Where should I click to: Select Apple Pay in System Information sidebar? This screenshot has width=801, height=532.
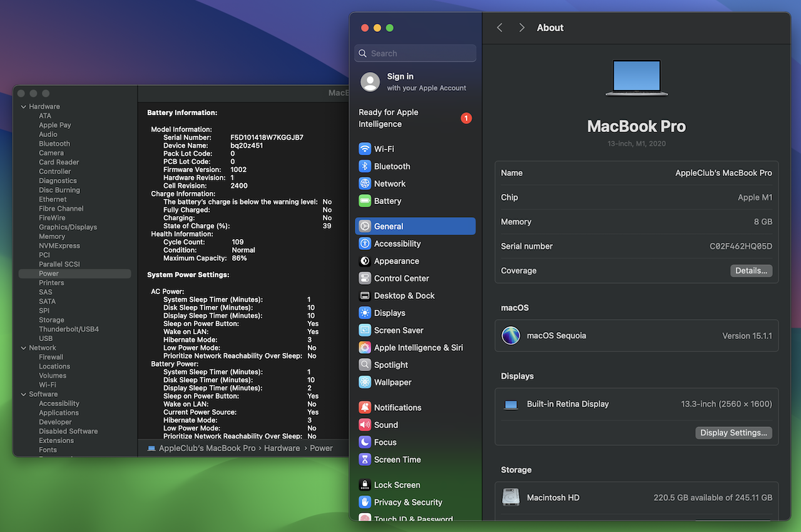coord(55,125)
